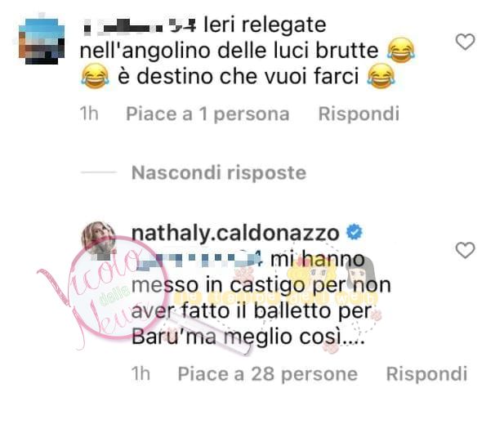This screenshot has width=504, height=424.
Task: Click the line beside 'Nascondi risposte'
Action: (x=98, y=172)
